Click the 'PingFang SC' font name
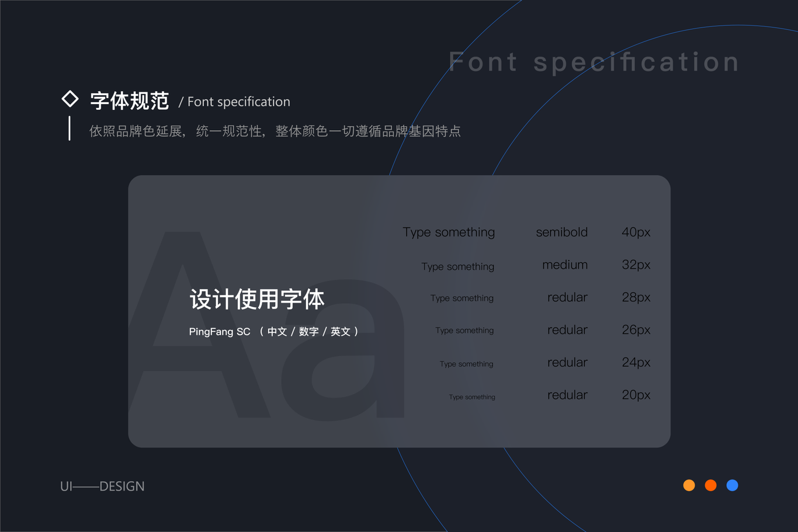The width and height of the screenshot is (798, 532). (x=220, y=332)
